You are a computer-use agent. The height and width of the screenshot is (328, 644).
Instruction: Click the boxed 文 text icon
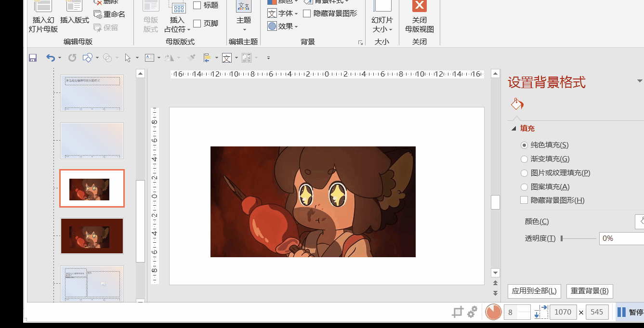point(227,58)
